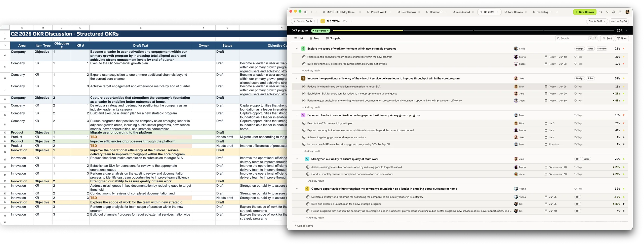Click calendar icon in Build out channels row
Viewport: 644px width, 245px height.
point(546,64)
